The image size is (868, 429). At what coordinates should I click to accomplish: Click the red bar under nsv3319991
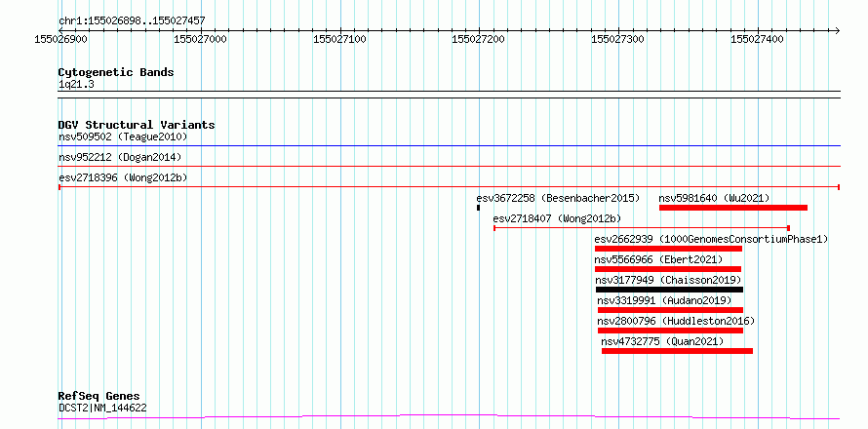[x=670, y=310]
